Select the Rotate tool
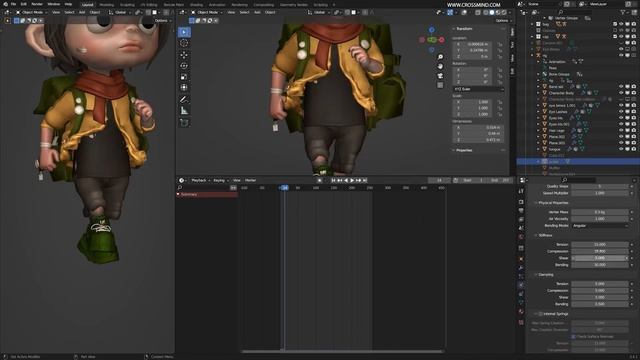 [184, 66]
